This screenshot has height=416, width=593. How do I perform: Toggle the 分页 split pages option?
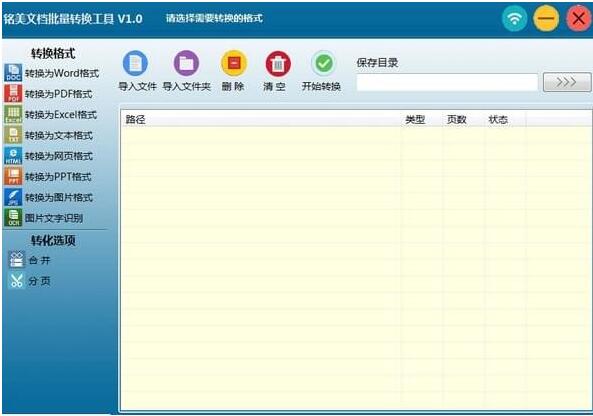29,281
